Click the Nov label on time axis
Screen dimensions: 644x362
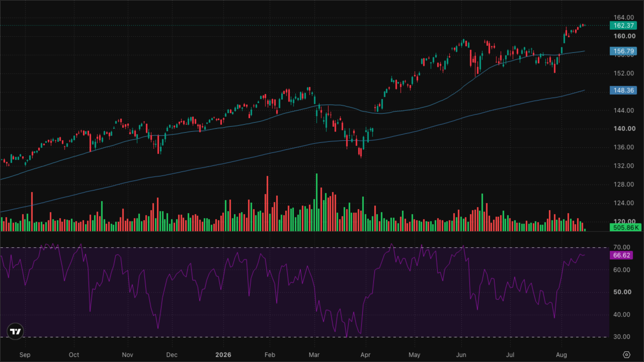pyautogui.click(x=127, y=355)
